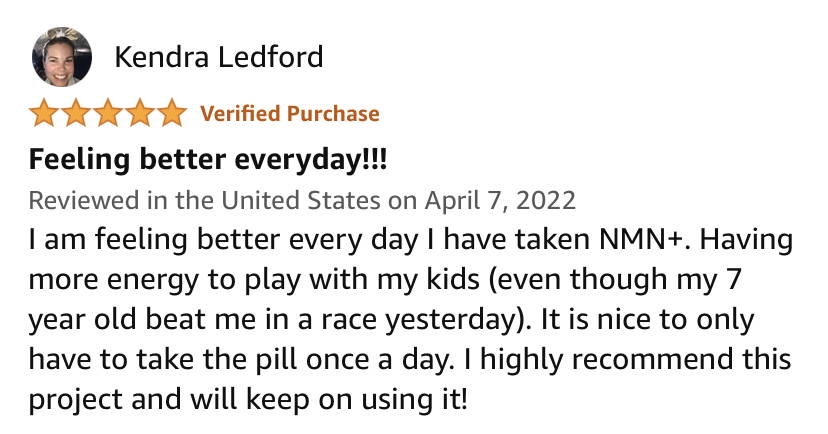This screenshot has width=828, height=434.
Task: Click the phrase 'I highly recommend this'
Action: coord(627,360)
